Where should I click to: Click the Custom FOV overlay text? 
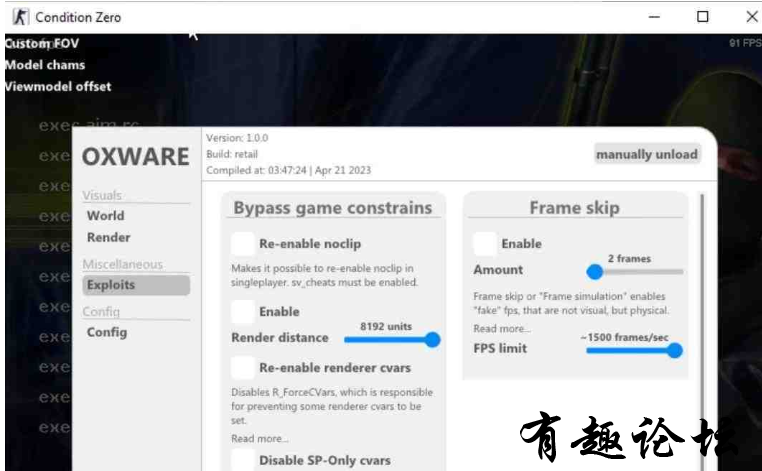click(42, 43)
